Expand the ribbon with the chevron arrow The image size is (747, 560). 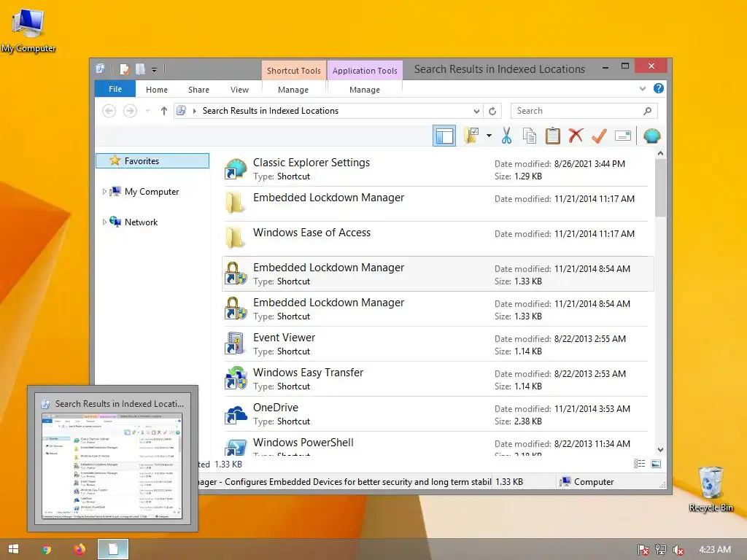[x=643, y=88]
